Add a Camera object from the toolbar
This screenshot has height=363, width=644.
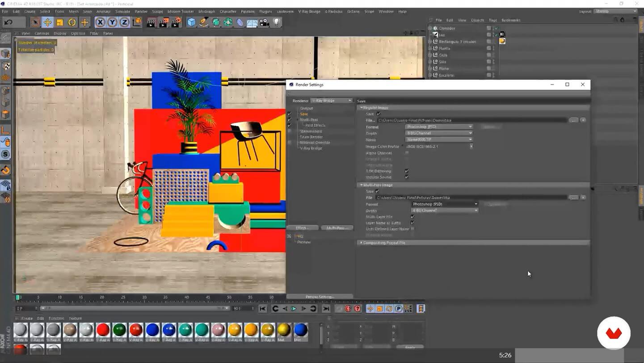pos(264,22)
